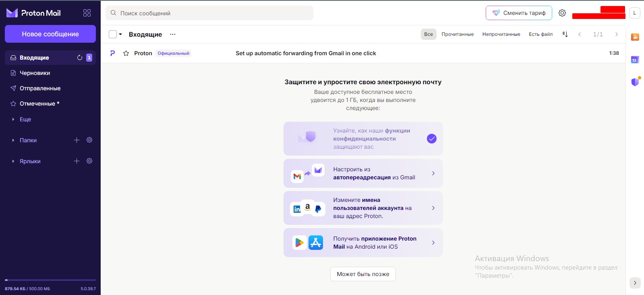Go to previous page of messages
The height and width of the screenshot is (295, 644).
click(x=580, y=34)
